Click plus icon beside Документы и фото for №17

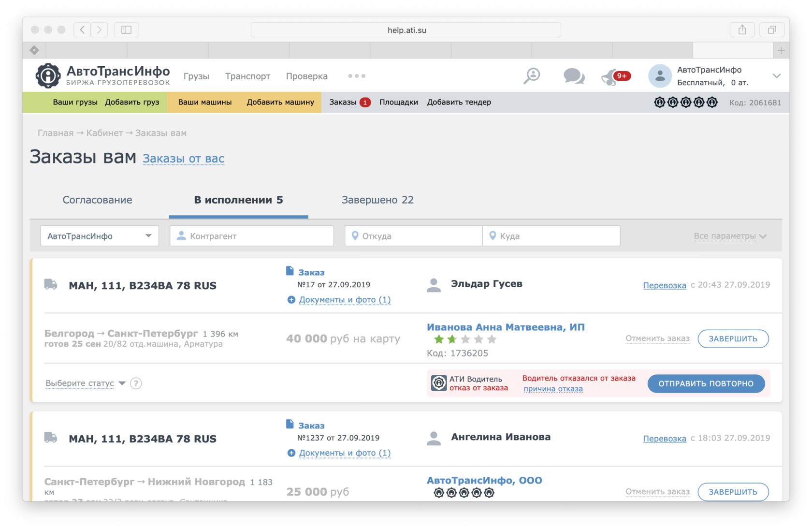(x=291, y=300)
